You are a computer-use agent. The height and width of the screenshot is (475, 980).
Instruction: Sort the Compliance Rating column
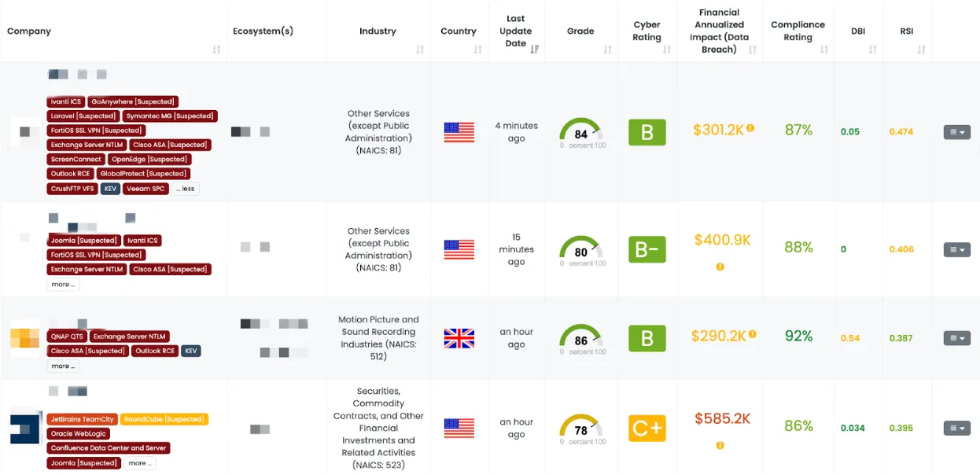[823, 49]
